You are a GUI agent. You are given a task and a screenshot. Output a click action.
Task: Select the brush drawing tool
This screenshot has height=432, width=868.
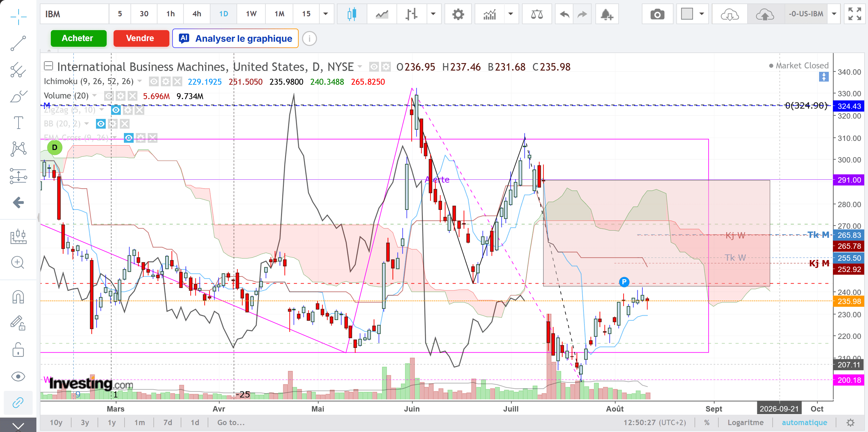(x=18, y=96)
